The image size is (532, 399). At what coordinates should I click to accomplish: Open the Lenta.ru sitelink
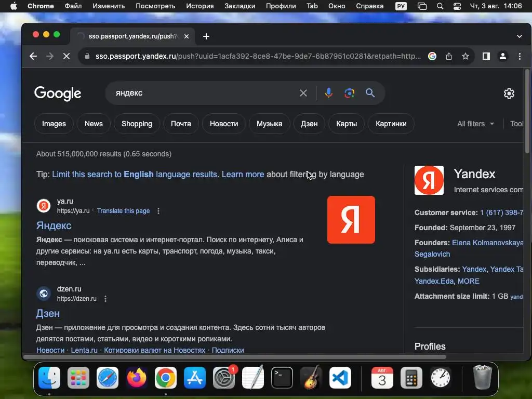(x=84, y=350)
